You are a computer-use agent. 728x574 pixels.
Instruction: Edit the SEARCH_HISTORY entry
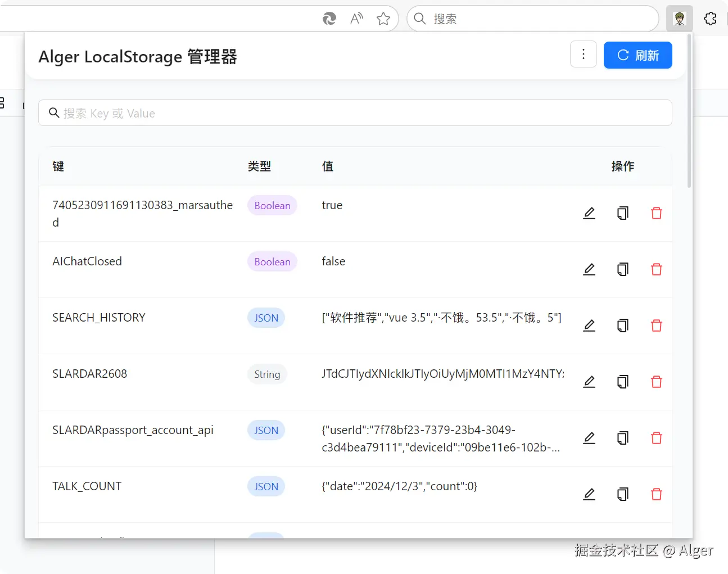coord(589,326)
